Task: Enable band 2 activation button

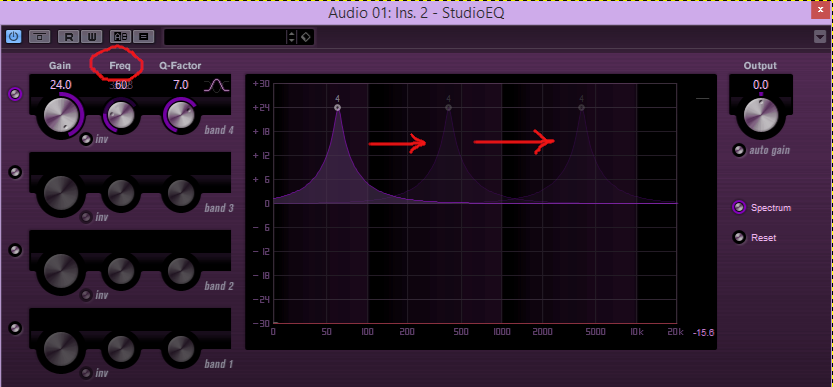Action: coord(16,250)
